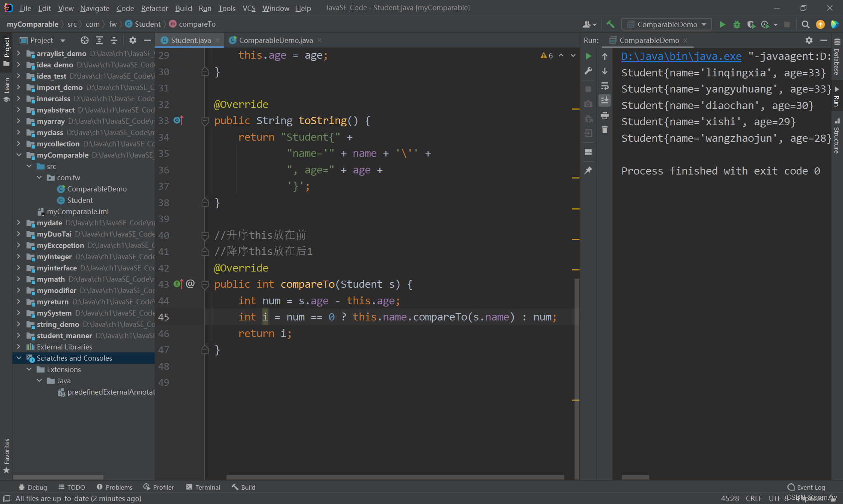The height and width of the screenshot is (504, 843).
Task: Open the Terminal tool window button
Action: pyautogui.click(x=203, y=487)
